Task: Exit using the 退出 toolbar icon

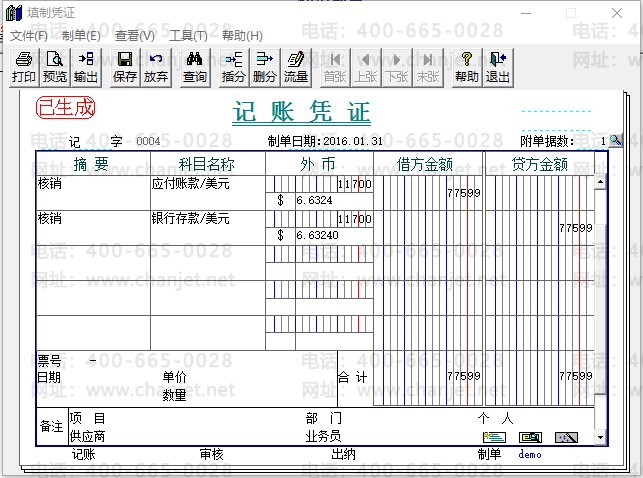Action: click(498, 67)
